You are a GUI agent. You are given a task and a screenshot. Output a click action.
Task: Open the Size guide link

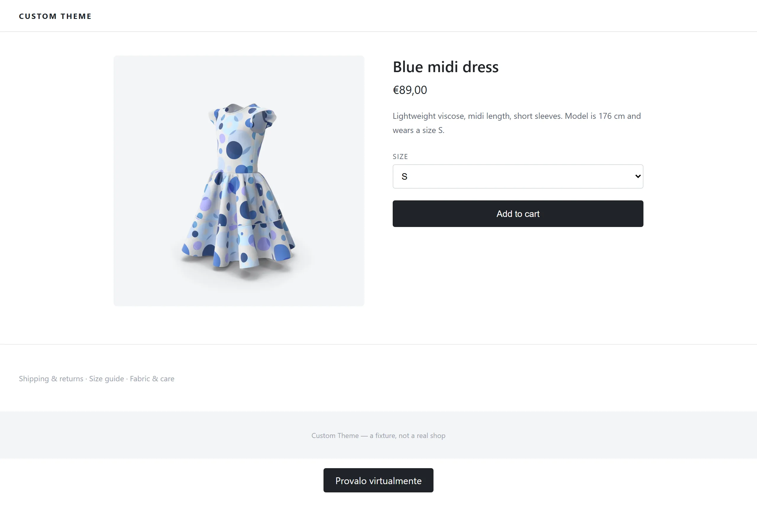106,379
